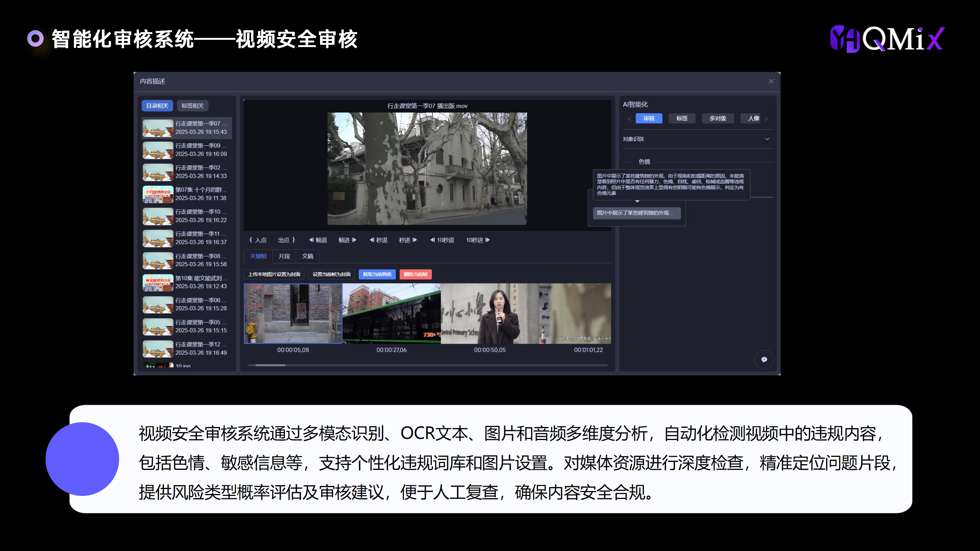
Task: Set 入点 in-point marker
Action: [258, 240]
